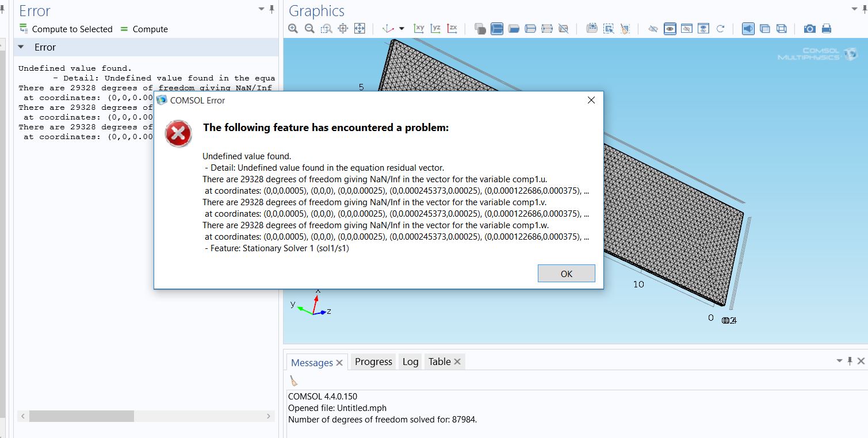Print the graphics using the printer icon
The image size is (868, 438).
pos(827,29)
